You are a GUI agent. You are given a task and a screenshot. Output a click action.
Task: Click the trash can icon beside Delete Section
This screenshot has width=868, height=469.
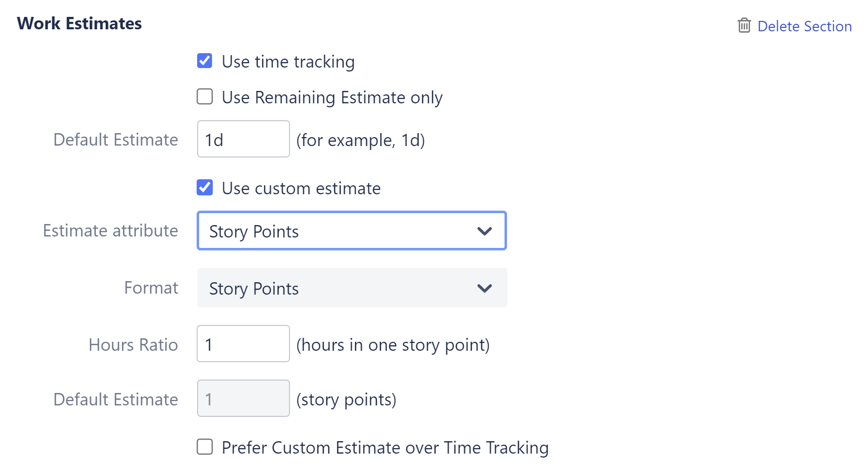coord(744,26)
